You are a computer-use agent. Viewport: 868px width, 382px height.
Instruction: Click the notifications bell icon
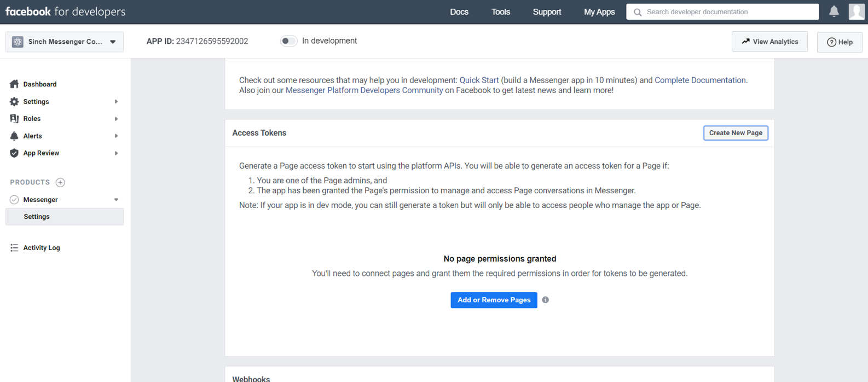point(834,11)
